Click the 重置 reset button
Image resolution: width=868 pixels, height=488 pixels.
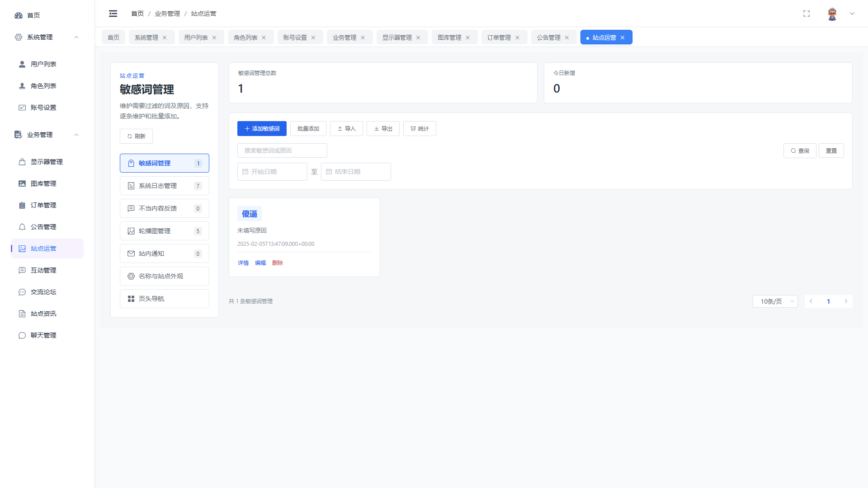click(x=831, y=151)
